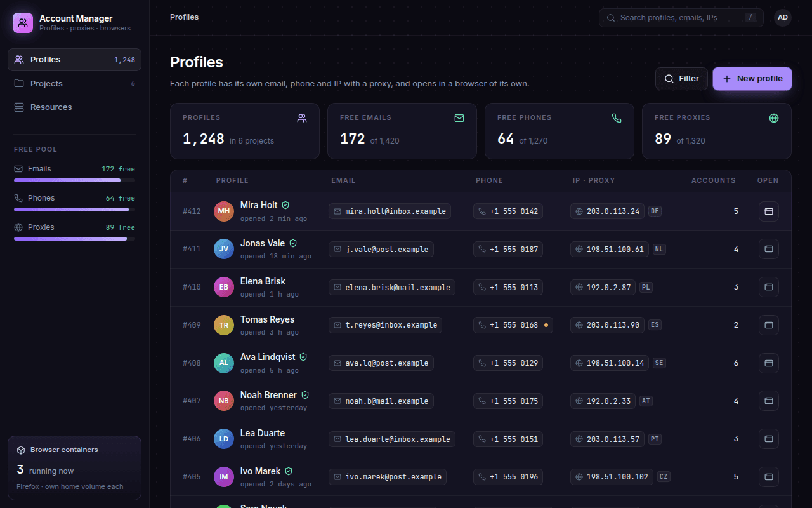Open browser for Lea Duarte profile
Image resolution: width=812 pixels, height=508 pixels.
(769, 439)
